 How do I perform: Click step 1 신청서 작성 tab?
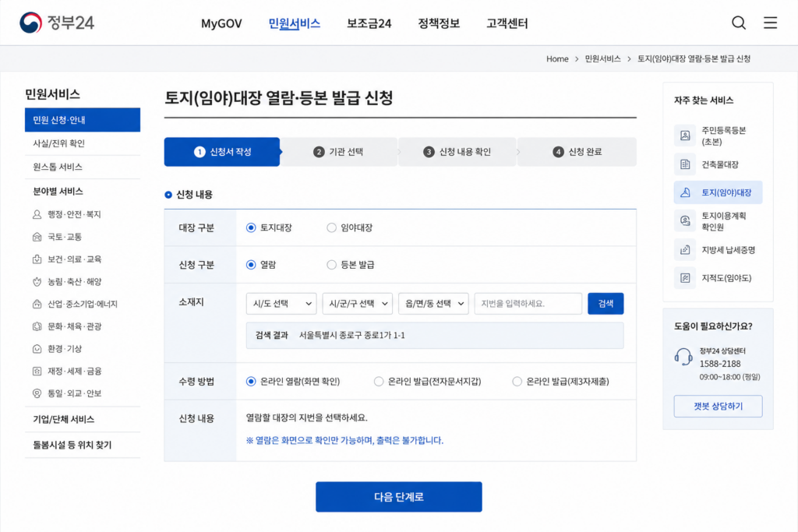222,152
